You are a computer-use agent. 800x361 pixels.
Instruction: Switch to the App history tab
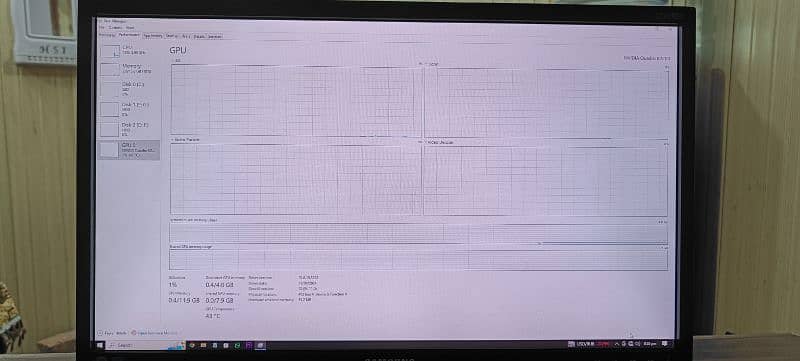(x=153, y=36)
